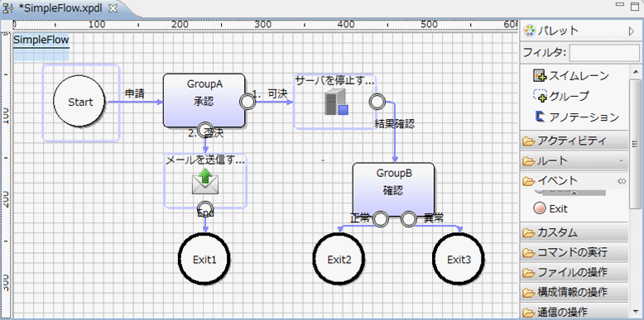644x320 pixels.
Task: Select the Start event circle
Action: pos(80,102)
